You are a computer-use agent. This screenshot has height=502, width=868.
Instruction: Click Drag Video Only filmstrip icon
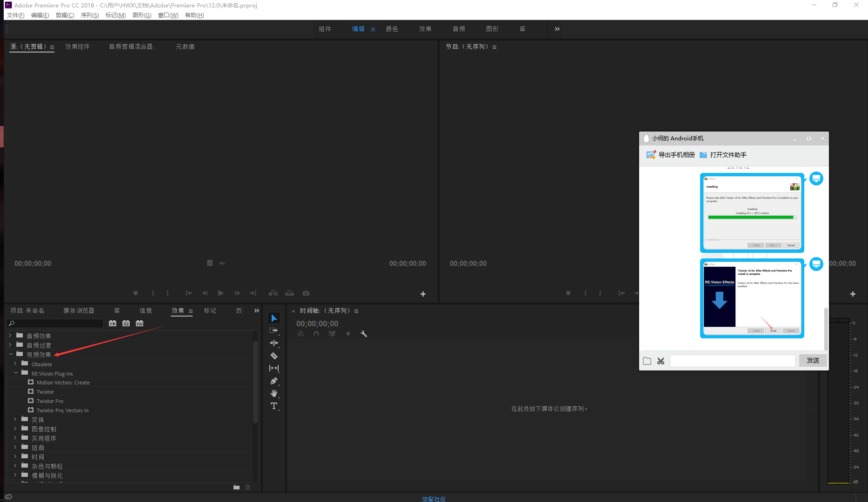pyautogui.click(x=210, y=263)
